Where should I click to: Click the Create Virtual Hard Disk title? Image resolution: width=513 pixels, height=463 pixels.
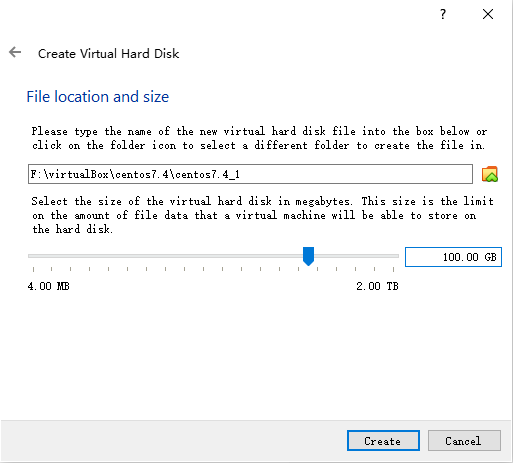click(109, 54)
